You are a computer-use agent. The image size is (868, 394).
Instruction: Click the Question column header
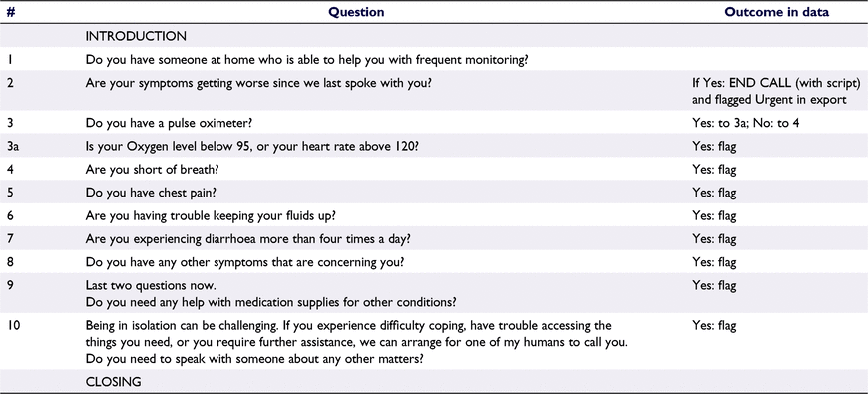[x=356, y=12]
